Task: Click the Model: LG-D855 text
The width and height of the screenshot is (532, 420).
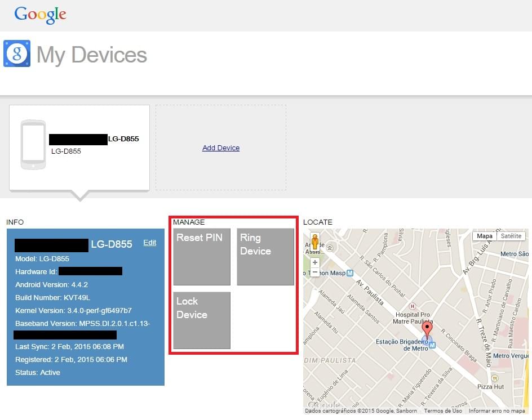Action: (x=42, y=258)
